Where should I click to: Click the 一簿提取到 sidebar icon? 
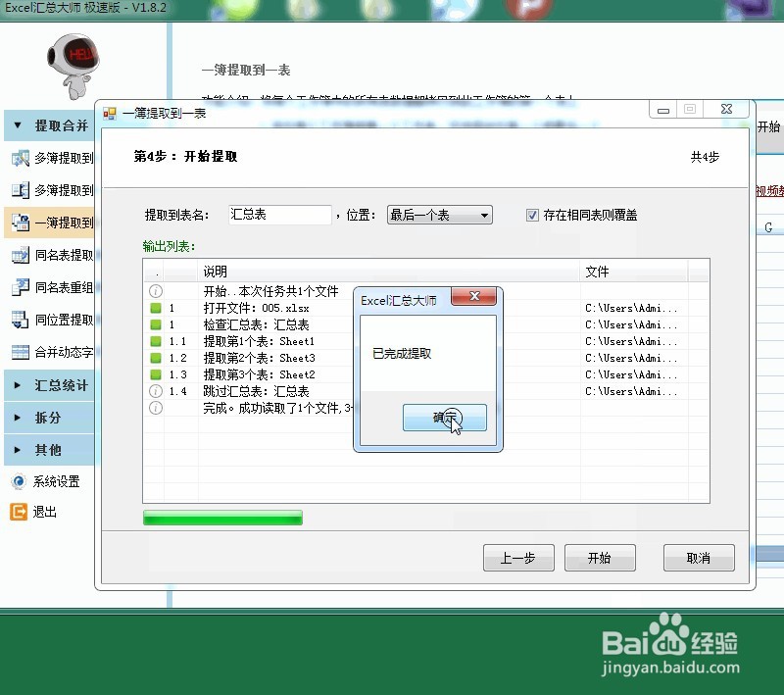pos(21,223)
